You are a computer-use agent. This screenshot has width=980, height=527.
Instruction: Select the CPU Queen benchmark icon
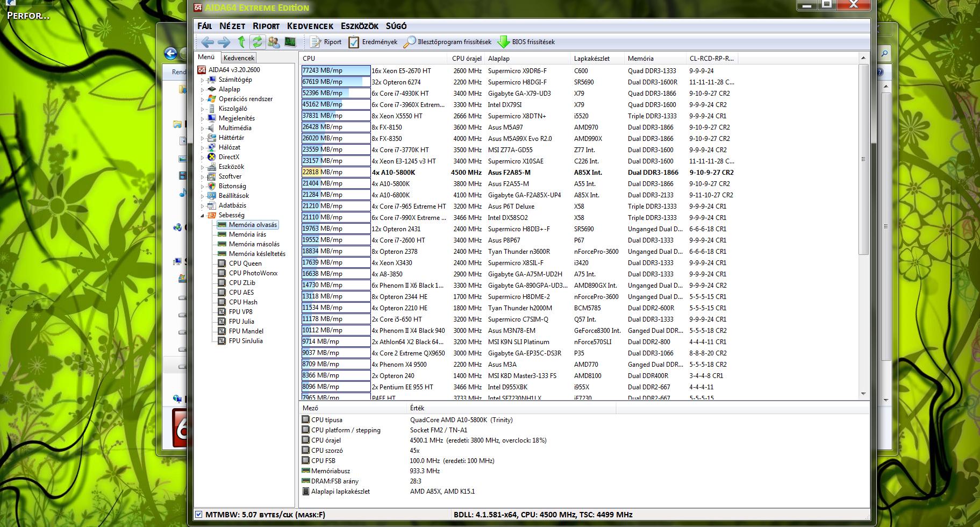pyautogui.click(x=221, y=263)
